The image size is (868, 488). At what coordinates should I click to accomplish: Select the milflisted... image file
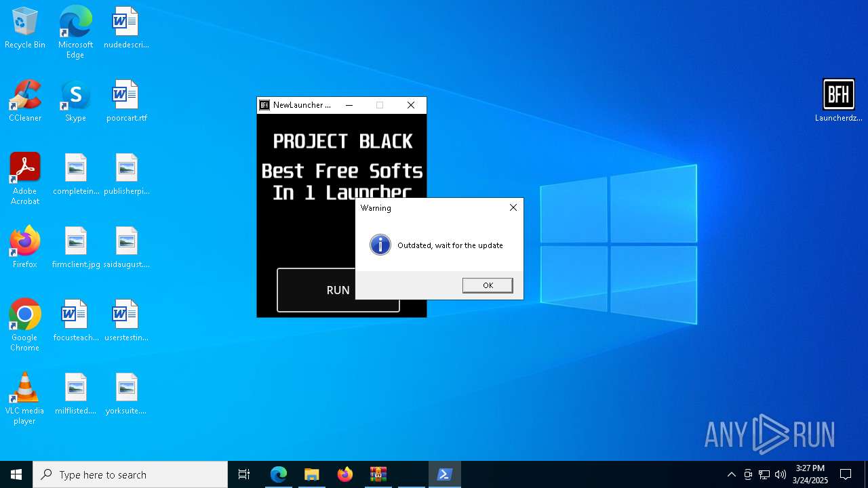coord(75,394)
